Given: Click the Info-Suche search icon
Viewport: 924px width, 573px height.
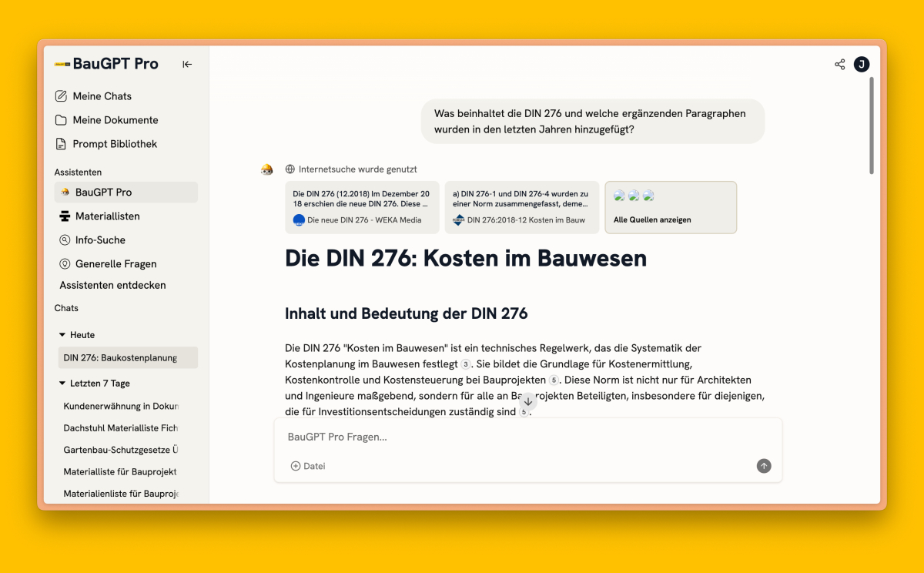Looking at the screenshot, I should tap(65, 240).
